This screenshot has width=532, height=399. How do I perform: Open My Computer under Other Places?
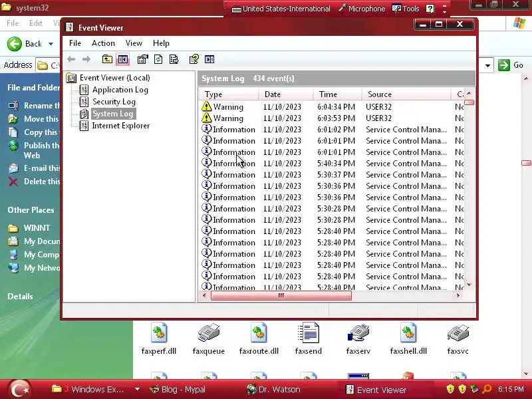coord(34,255)
